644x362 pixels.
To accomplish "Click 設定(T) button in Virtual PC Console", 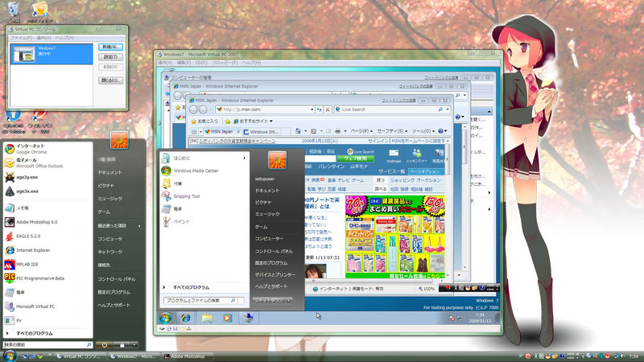I will click(110, 57).
